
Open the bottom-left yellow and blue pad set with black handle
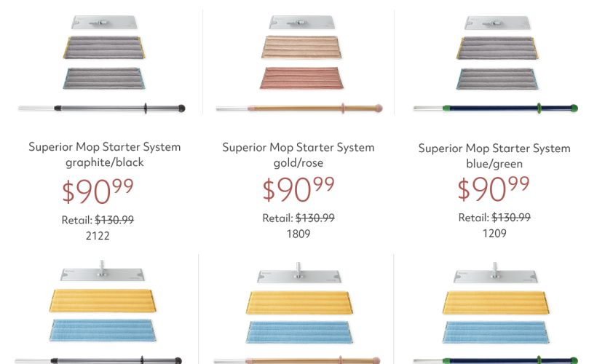(x=99, y=312)
